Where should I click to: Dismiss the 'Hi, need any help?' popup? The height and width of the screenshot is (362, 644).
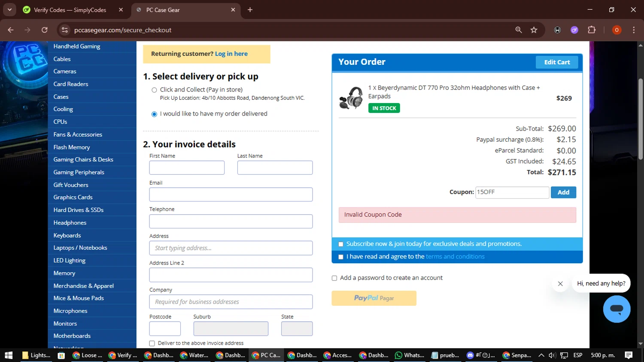(560, 283)
